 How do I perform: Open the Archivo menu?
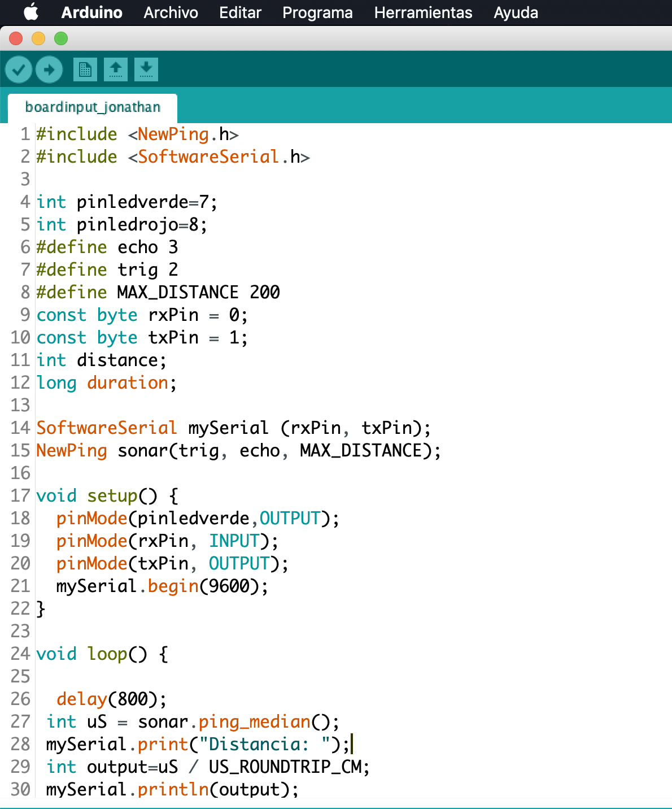click(171, 12)
